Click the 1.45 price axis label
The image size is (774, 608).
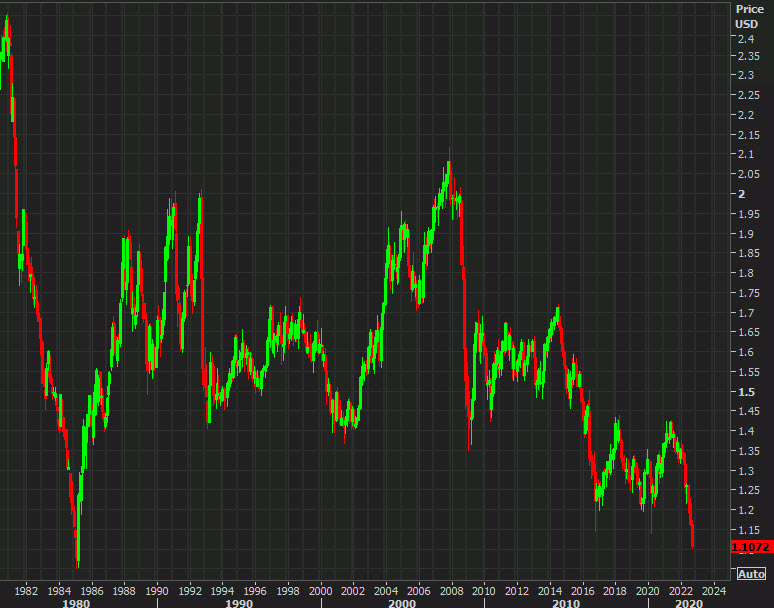click(749, 411)
